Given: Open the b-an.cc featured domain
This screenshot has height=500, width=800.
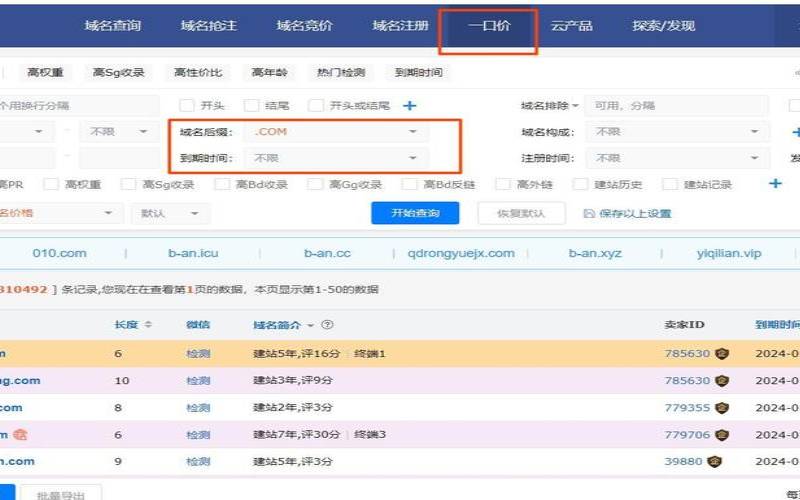Looking at the screenshot, I should [327, 253].
